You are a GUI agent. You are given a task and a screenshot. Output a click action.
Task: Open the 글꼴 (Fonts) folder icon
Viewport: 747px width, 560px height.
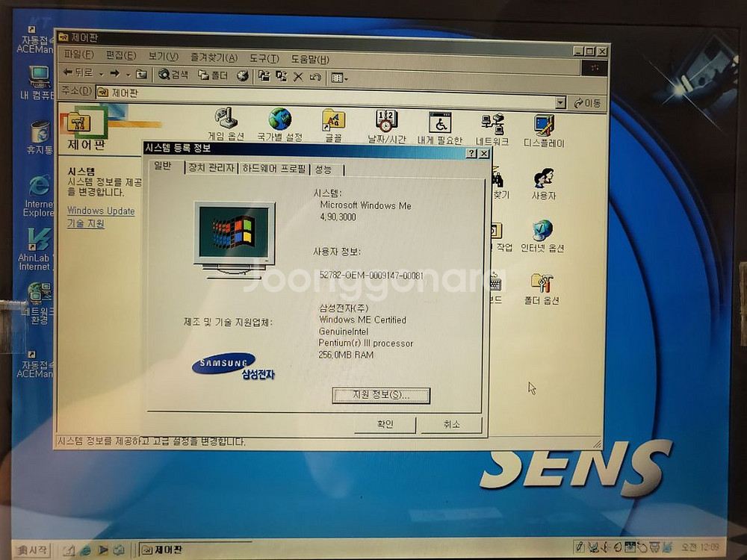[x=333, y=119]
